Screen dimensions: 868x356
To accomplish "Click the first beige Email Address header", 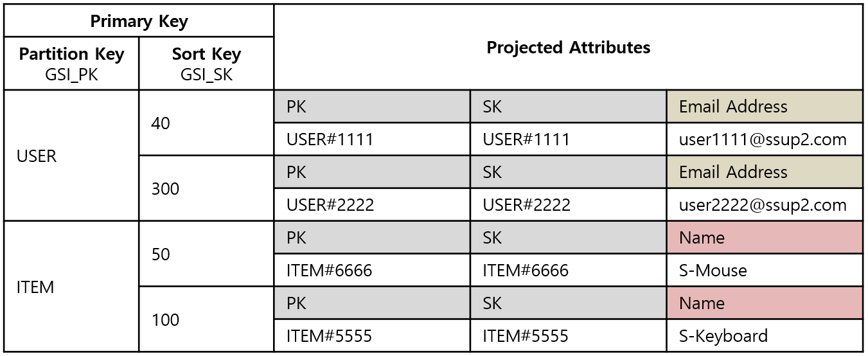I will (x=765, y=107).
